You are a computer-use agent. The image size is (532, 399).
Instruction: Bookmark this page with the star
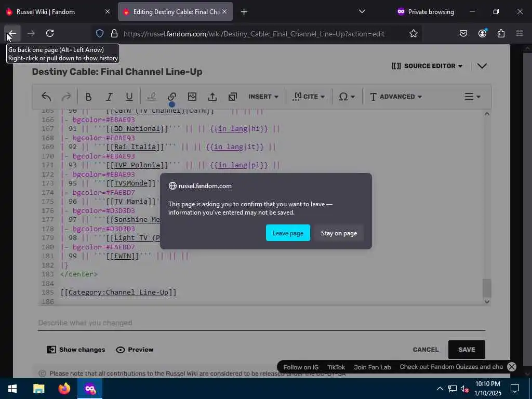click(x=413, y=34)
